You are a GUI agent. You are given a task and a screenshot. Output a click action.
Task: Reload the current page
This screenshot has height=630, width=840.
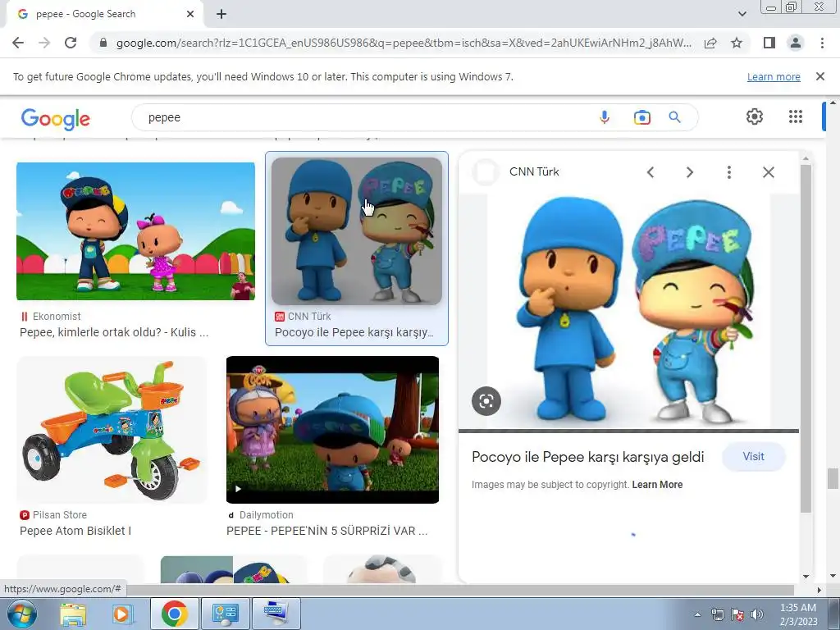pyautogui.click(x=71, y=43)
